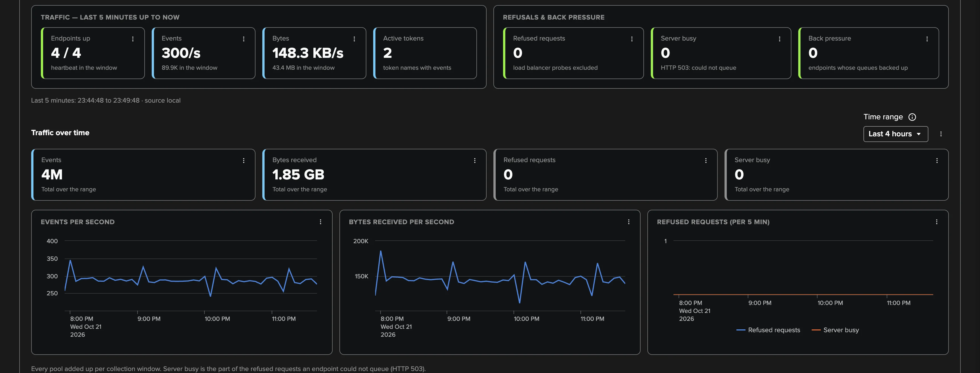The image size is (980, 373).
Task: Click the Last 5 minutes time window text
Action: [x=106, y=100]
